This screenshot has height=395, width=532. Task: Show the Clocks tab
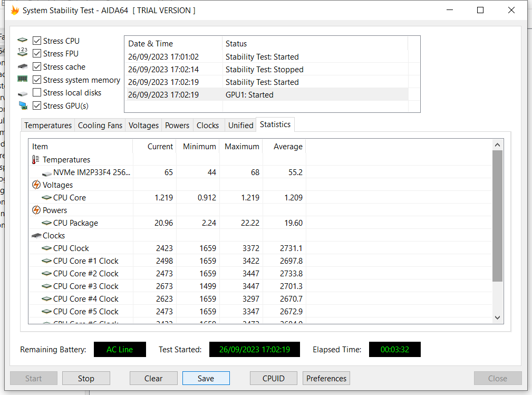tap(208, 125)
